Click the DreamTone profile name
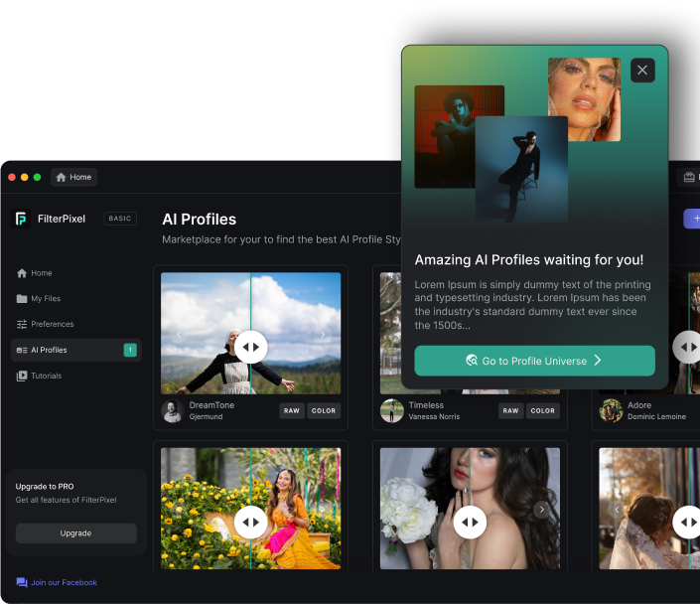This screenshot has width=700, height=604. pyautogui.click(x=211, y=405)
